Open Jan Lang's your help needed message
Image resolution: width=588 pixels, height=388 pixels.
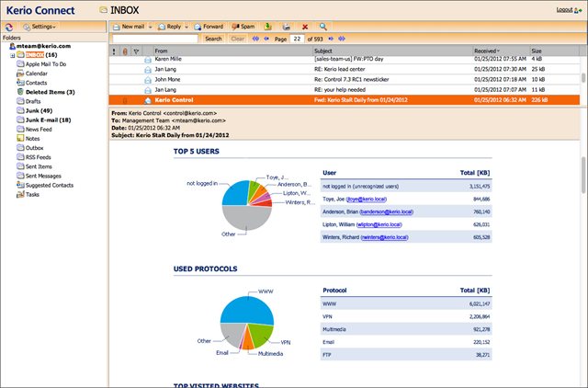pos(345,90)
